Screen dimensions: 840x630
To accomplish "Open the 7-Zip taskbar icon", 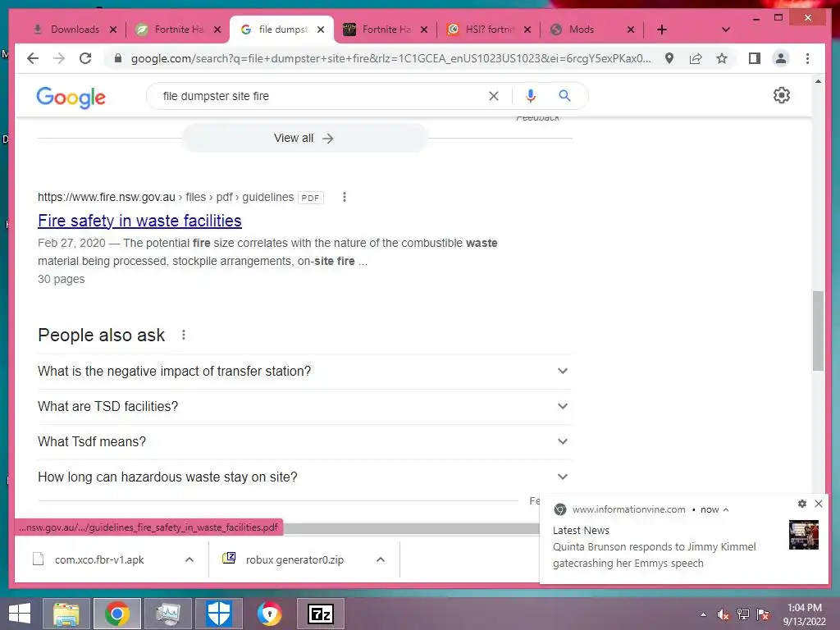I will (321, 614).
